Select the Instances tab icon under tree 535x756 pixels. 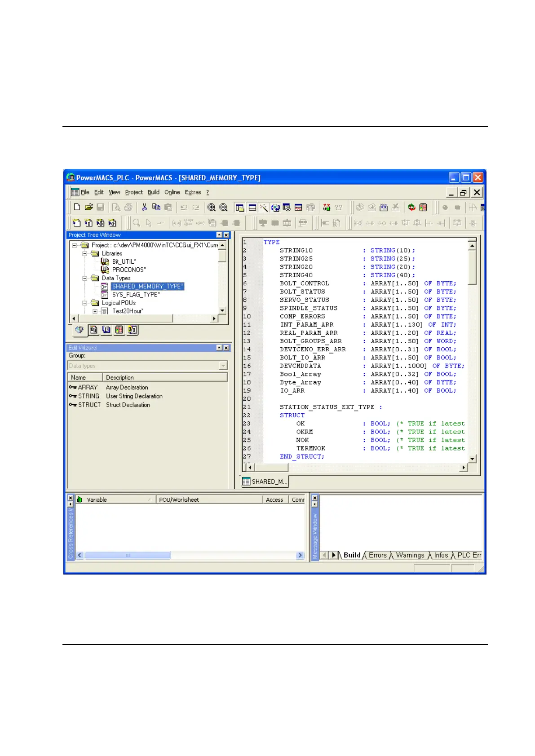coord(132,330)
